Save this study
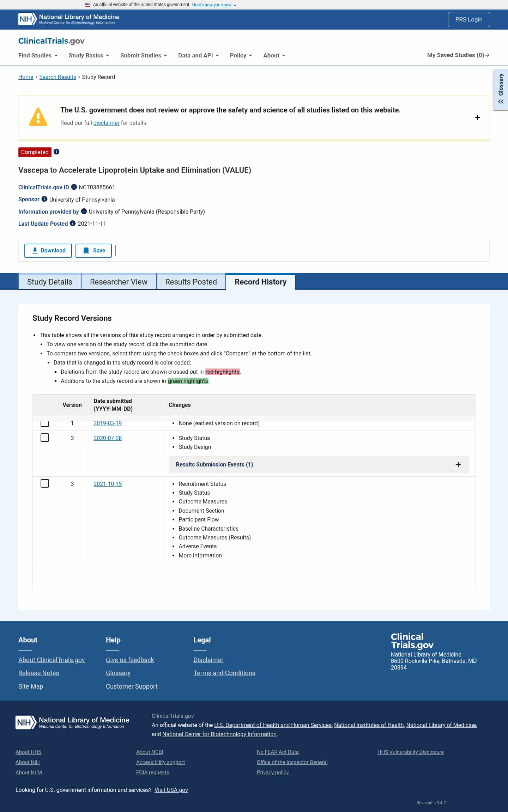508x812 pixels. [93, 251]
